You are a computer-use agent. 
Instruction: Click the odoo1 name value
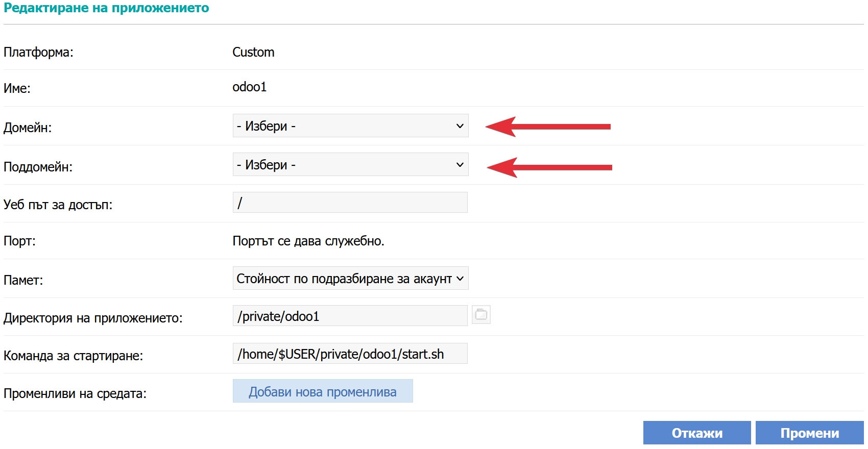click(250, 87)
